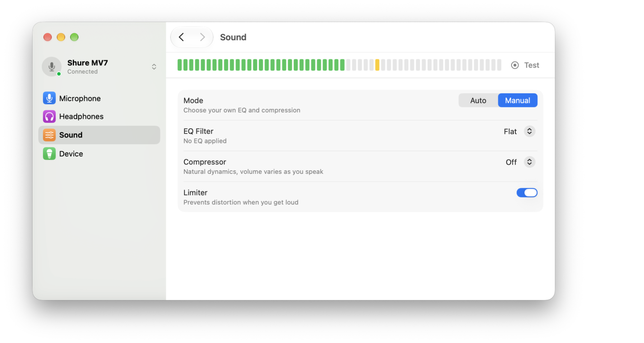Switch Mode to Auto

(x=478, y=100)
